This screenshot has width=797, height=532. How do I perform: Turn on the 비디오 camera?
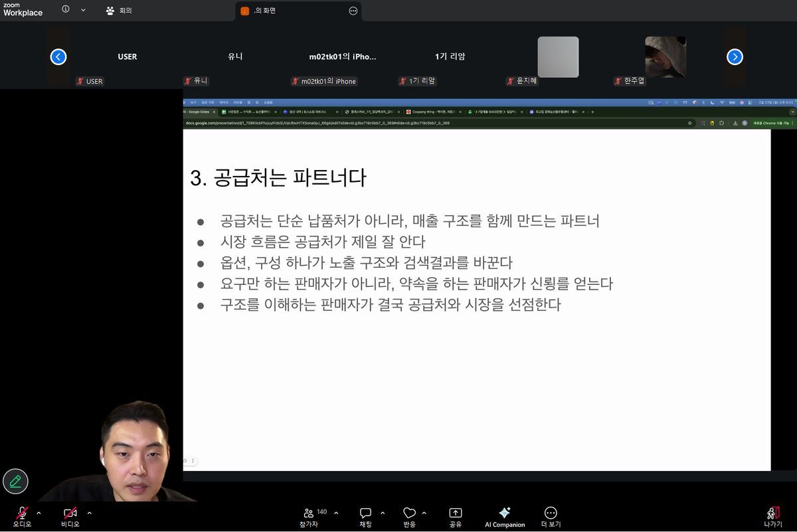tap(69, 513)
